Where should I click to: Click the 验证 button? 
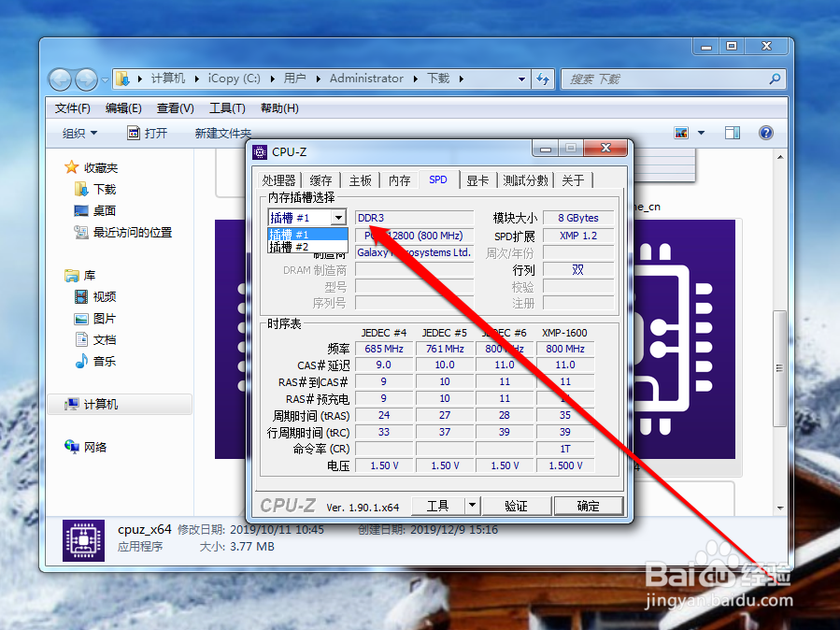point(517,505)
